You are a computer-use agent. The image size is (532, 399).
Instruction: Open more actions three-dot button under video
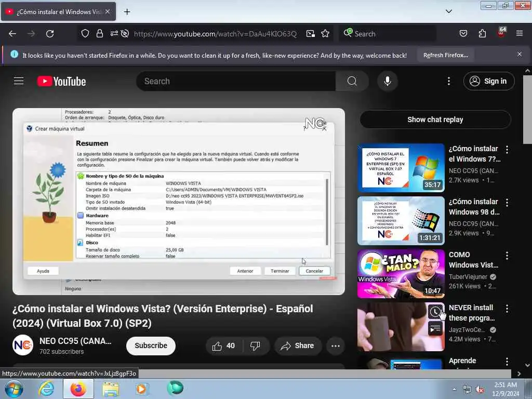pos(335,345)
